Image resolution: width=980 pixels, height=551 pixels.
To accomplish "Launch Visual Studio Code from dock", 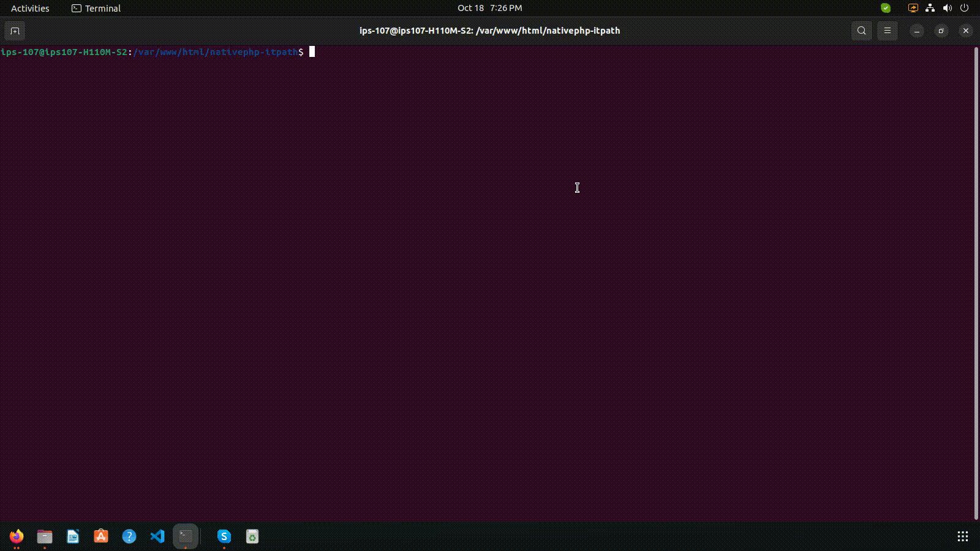I will (x=157, y=536).
